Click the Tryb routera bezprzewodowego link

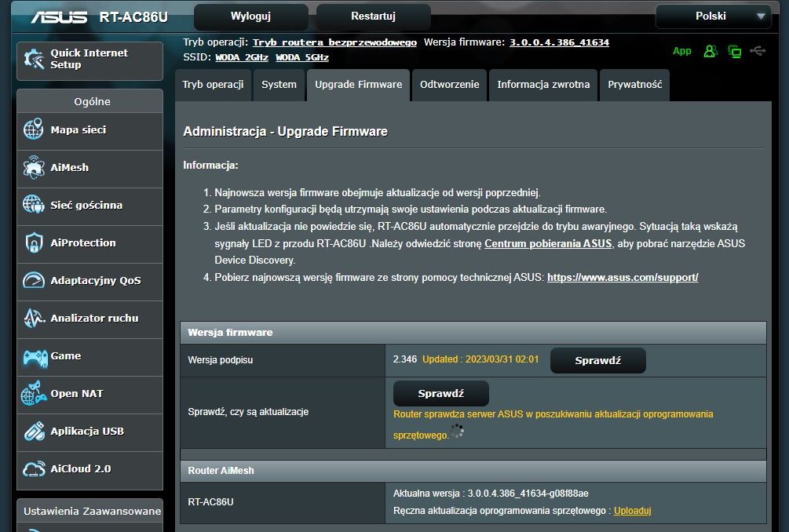(334, 42)
